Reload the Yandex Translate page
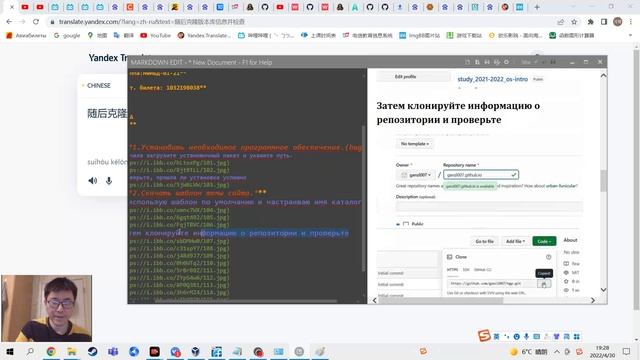This screenshot has height=360, width=640. [36, 22]
